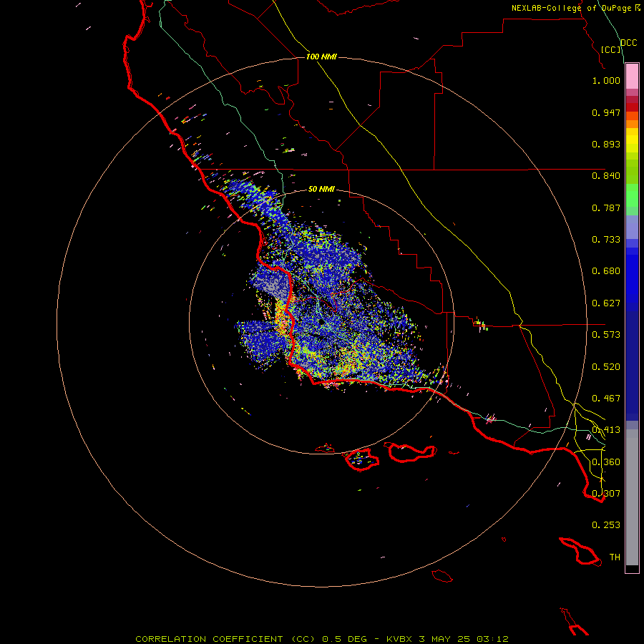Image resolution: width=644 pixels, height=644 pixels.
Task: Click the TH threshold label on legend
Action: point(615,557)
